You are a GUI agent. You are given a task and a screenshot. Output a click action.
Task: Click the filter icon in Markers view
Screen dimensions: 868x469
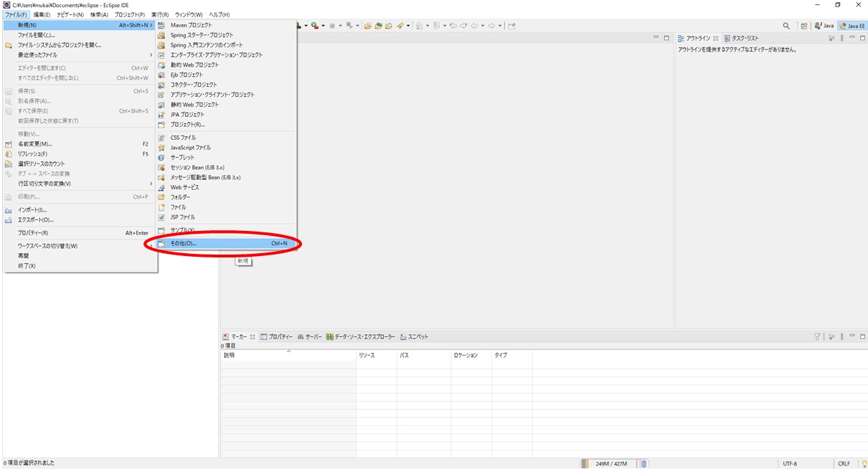coord(817,336)
